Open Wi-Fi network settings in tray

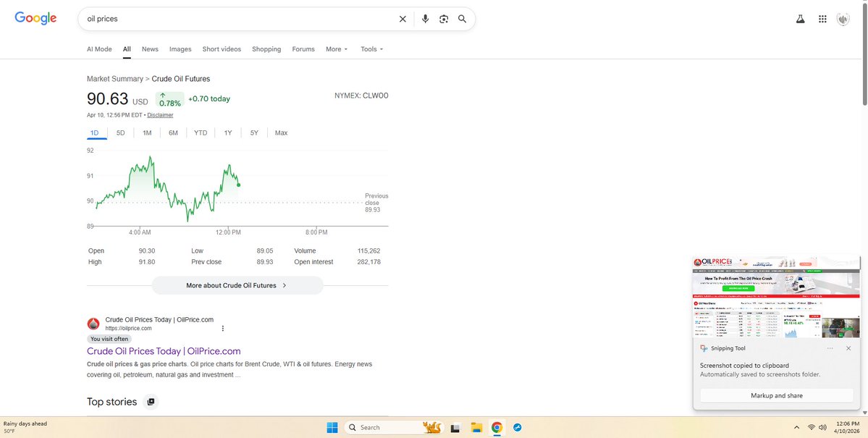pyautogui.click(x=812, y=427)
